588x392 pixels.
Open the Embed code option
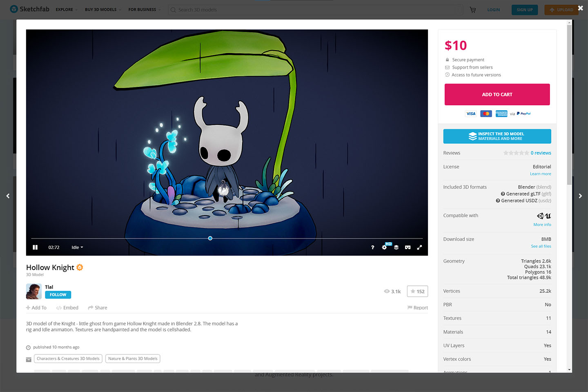(67, 308)
